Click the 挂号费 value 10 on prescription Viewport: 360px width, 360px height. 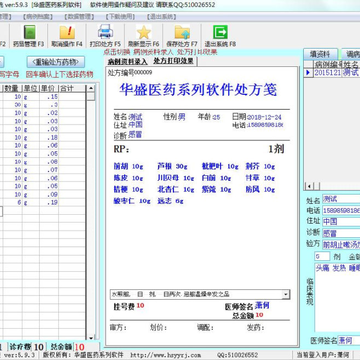(x=140, y=306)
